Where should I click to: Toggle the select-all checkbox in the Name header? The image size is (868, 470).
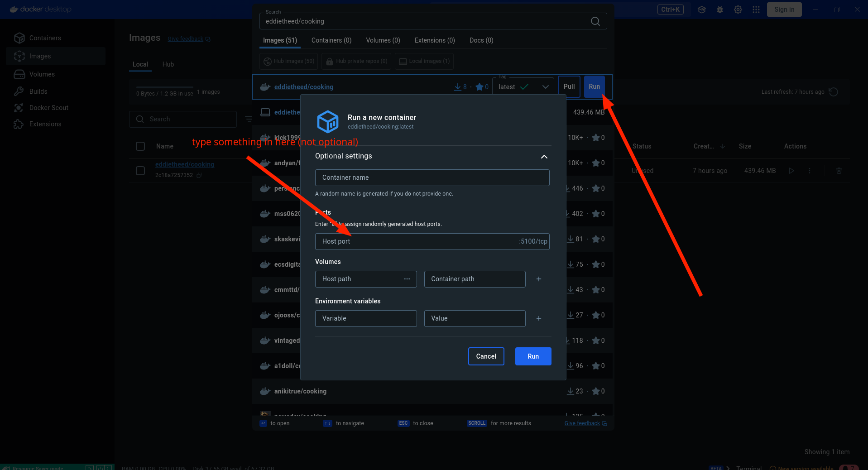(x=140, y=146)
